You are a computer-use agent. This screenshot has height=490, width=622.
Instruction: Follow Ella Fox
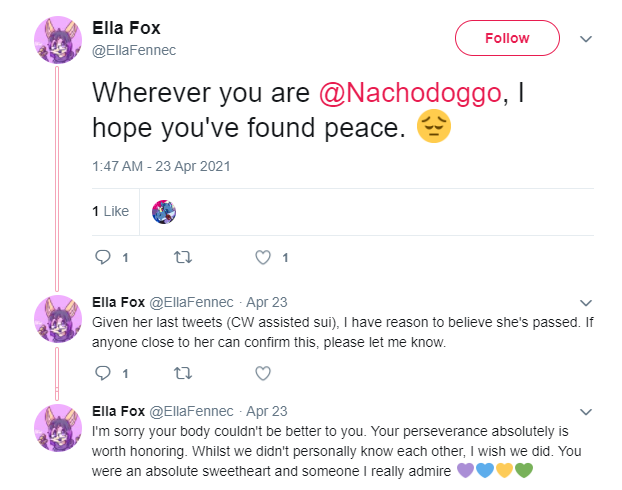tap(507, 38)
